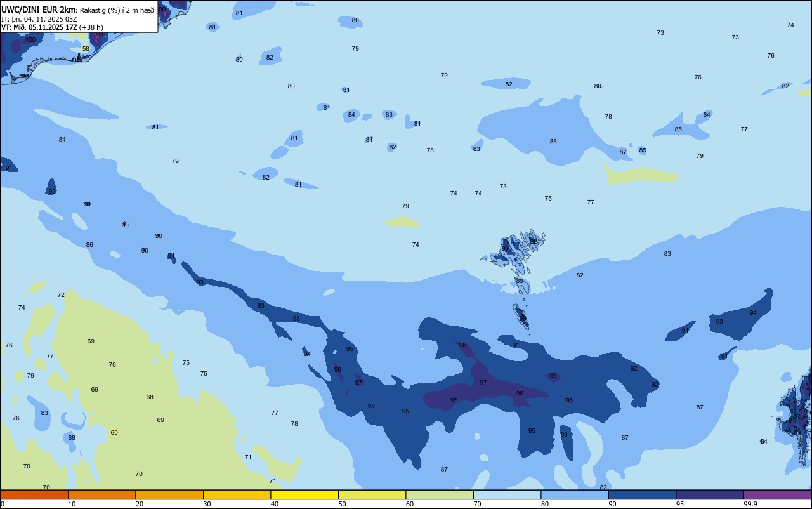The width and height of the screenshot is (812, 509).
Task: Click the humidity value '58' on the map
Action: [86, 49]
